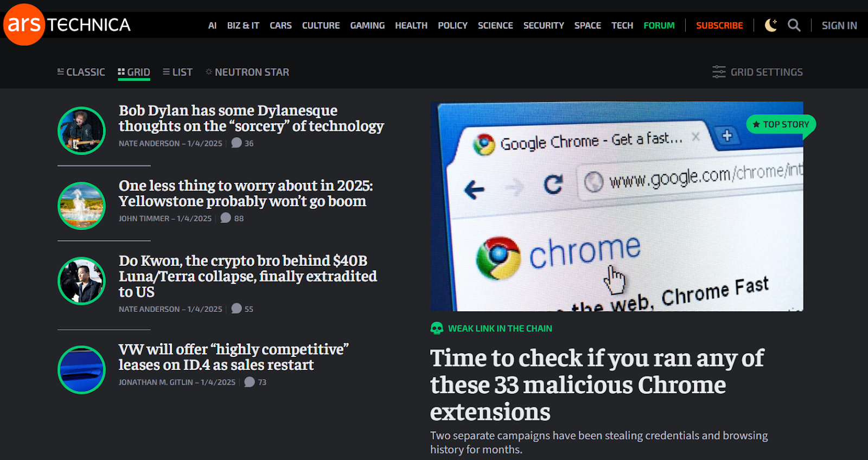Go to the Cars section
Viewport: 868px width, 460px height.
pos(280,25)
